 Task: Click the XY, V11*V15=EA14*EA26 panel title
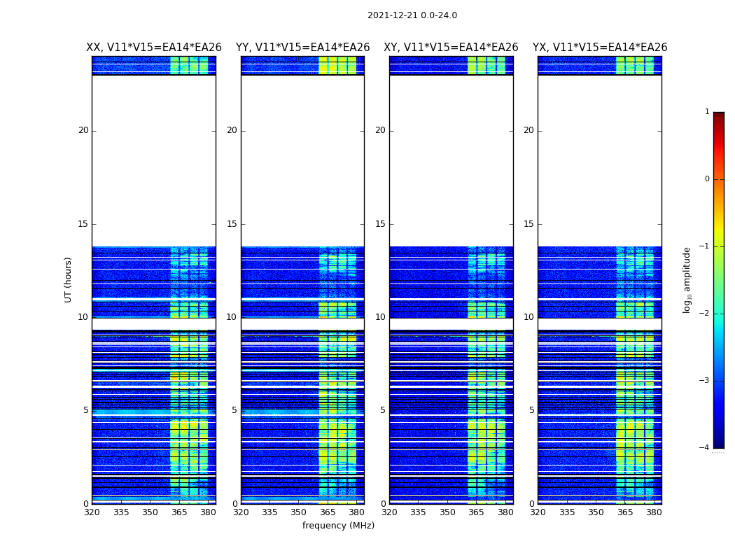pos(451,48)
